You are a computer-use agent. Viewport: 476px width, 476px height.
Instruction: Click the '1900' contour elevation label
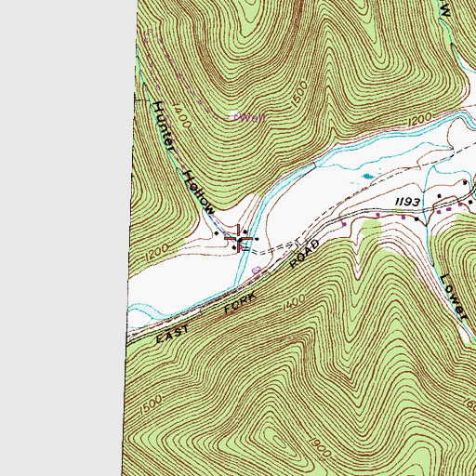[320, 448]
